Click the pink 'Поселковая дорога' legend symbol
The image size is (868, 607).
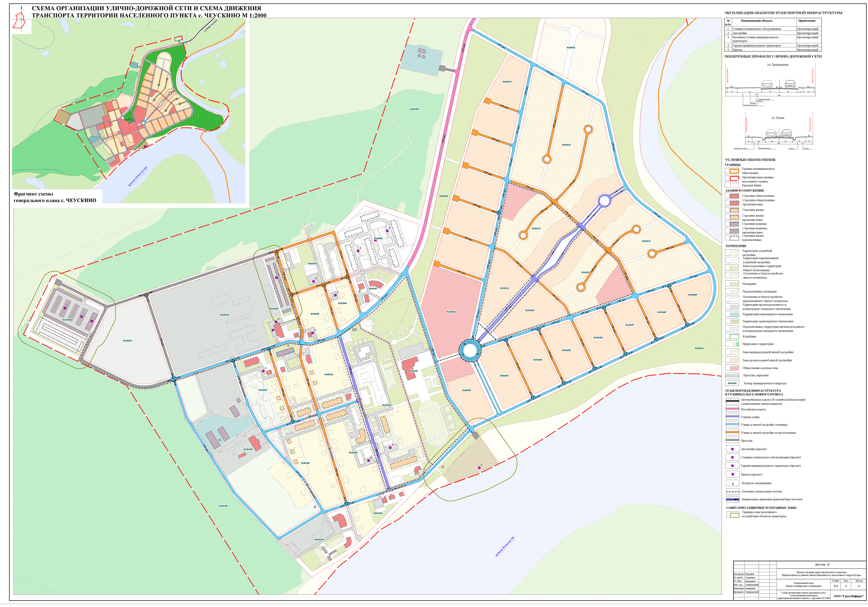tap(732, 409)
